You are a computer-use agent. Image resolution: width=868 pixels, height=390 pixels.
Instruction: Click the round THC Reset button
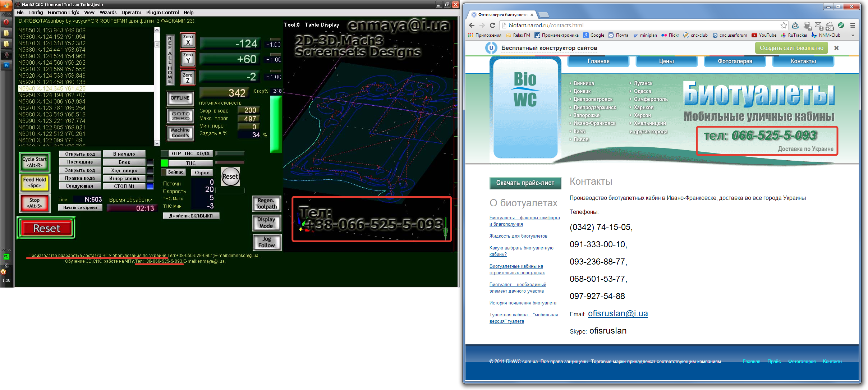coord(230,176)
